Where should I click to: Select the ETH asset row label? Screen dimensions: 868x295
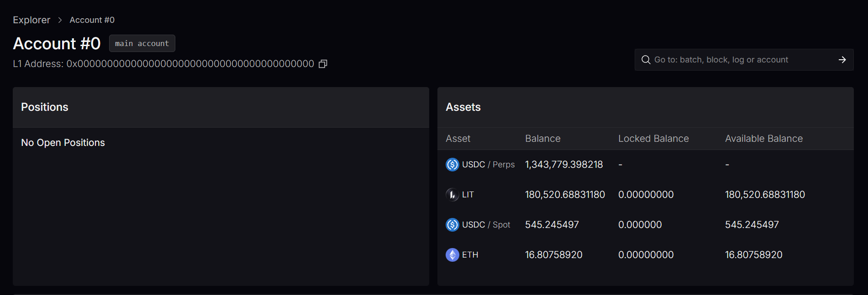click(x=470, y=255)
